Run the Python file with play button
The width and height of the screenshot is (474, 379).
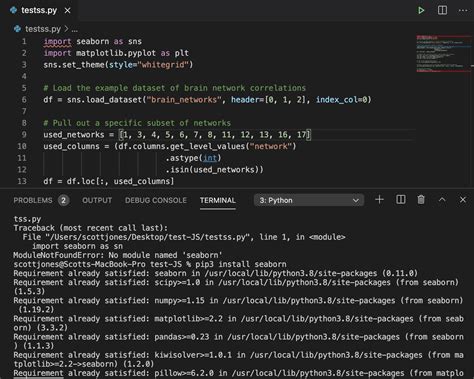tap(421, 10)
